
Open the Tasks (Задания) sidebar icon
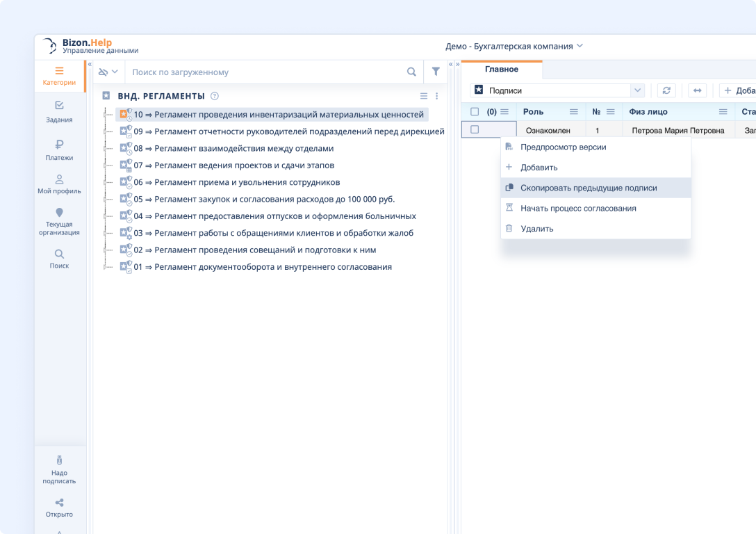[x=59, y=111]
